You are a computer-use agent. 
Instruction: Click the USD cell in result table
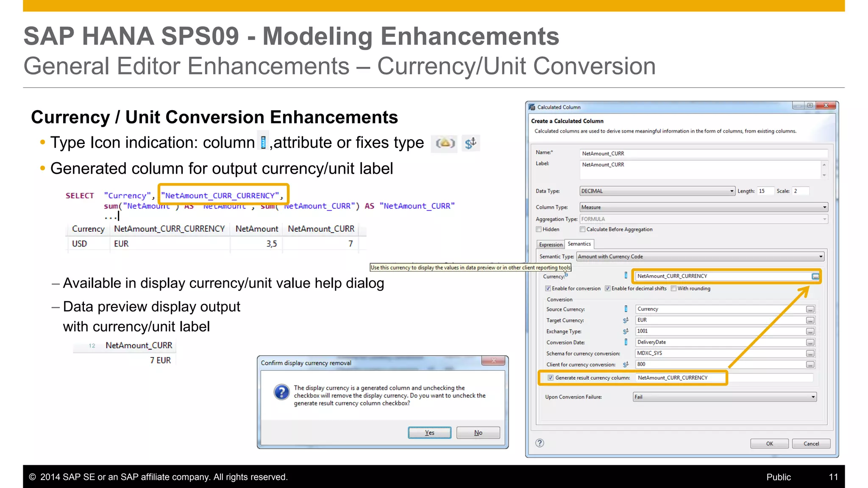pyautogui.click(x=79, y=244)
